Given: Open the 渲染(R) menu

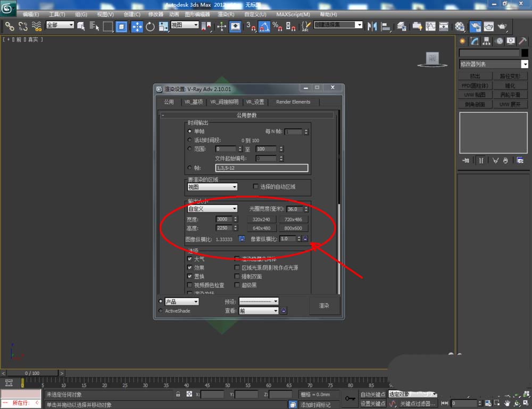Looking at the screenshot, I should 226,14.
